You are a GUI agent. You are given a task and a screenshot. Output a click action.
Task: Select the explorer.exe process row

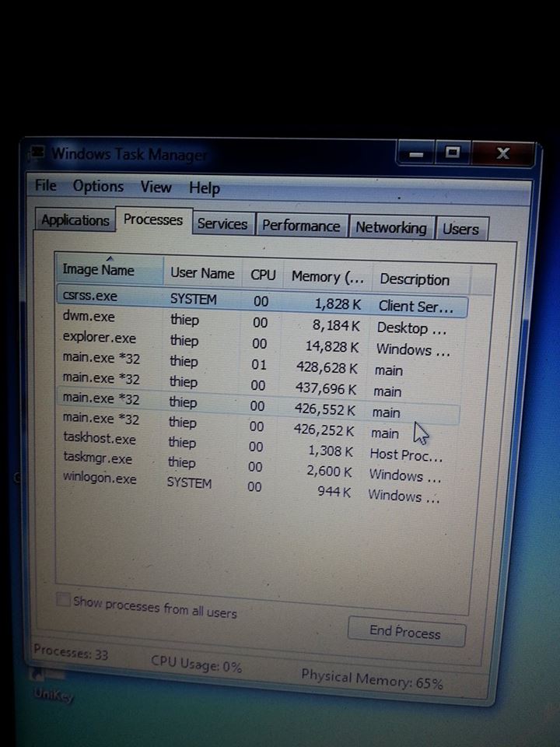pyautogui.click(x=100, y=338)
